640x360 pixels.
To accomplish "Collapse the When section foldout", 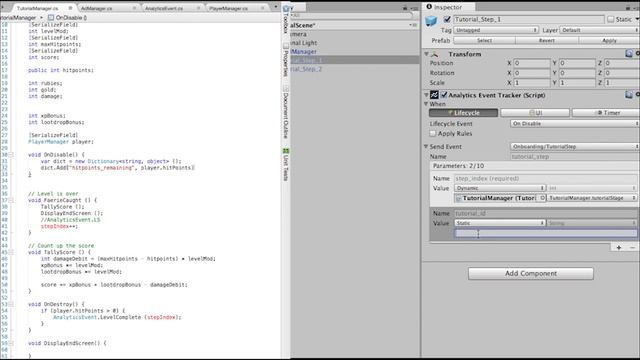I will pos(426,104).
